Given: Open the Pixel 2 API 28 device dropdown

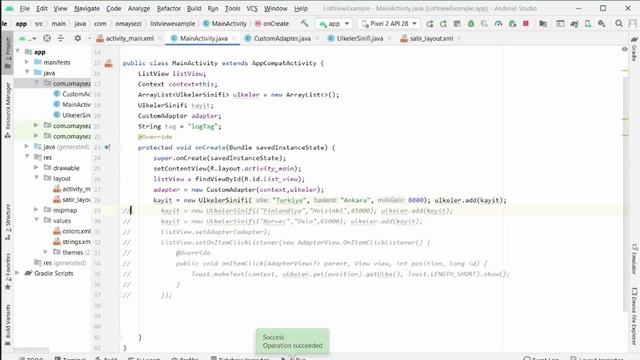Looking at the screenshot, I should pos(389,24).
